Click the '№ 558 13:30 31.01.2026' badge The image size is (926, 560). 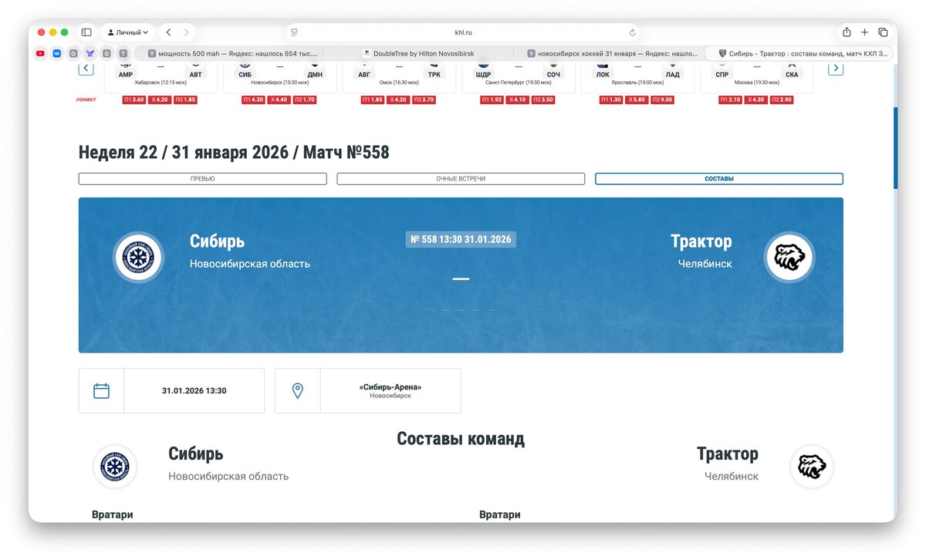[461, 239]
